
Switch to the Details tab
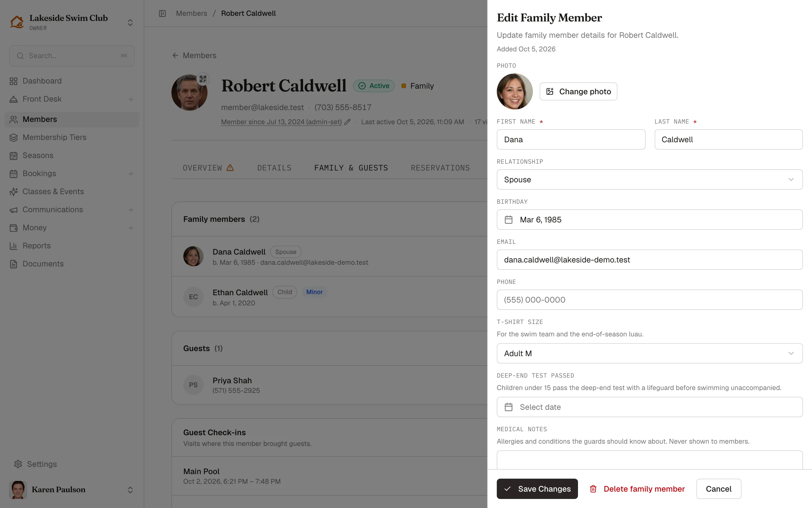[274, 168]
